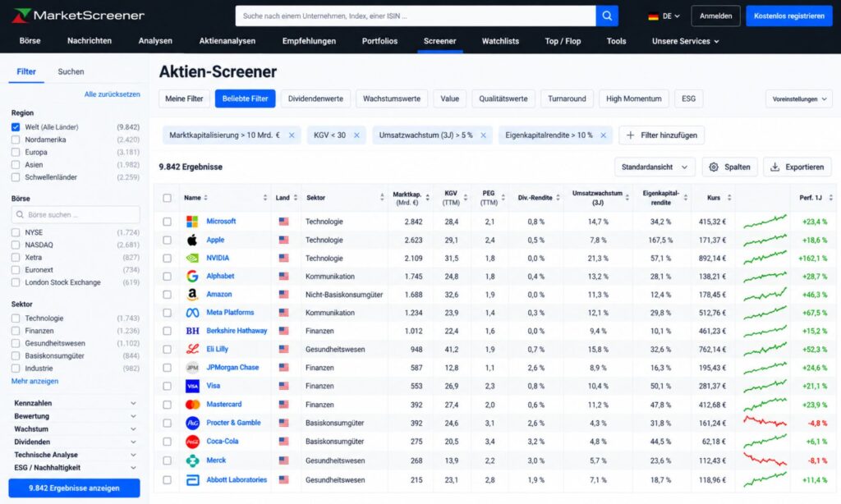841x504 pixels.
Task: Click the Meta Platforms logo
Action: coord(192,313)
